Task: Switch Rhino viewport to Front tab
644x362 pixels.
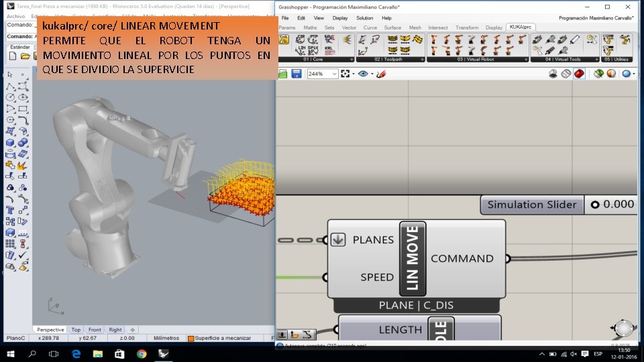Action: pos(95,330)
